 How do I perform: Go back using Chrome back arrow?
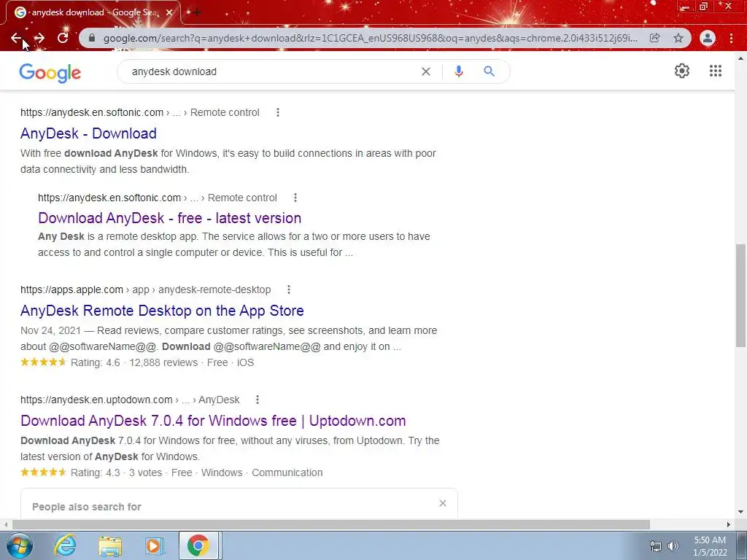pos(16,38)
